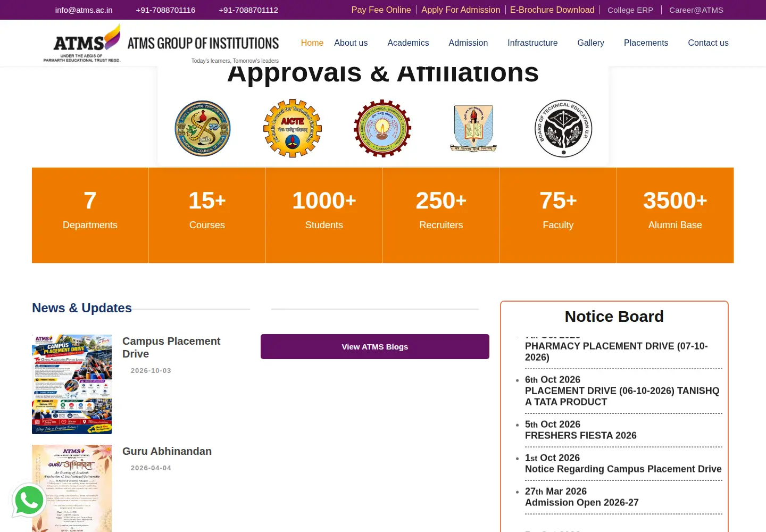Open the Guru Abhinandan news title
Screen dimensions: 766x532
167,451
